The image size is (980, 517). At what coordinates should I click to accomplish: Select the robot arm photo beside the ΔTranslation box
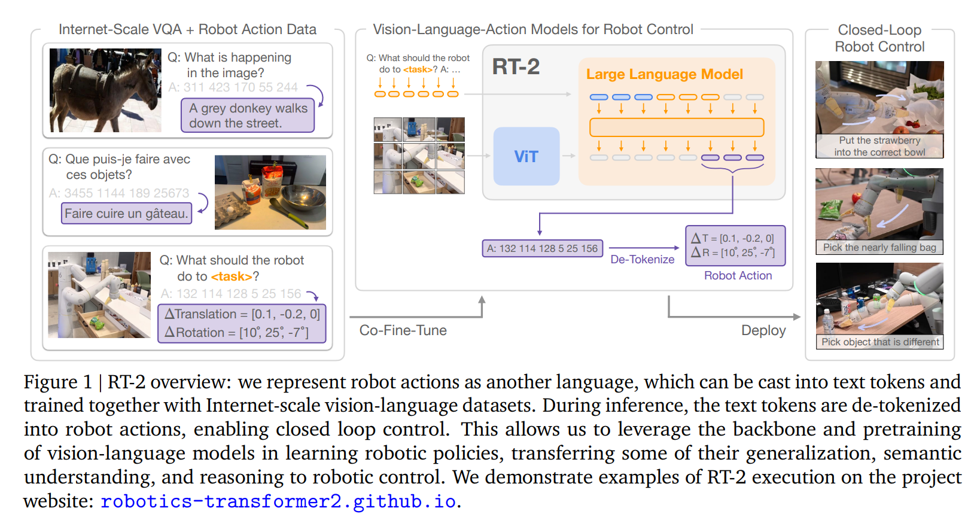99,294
